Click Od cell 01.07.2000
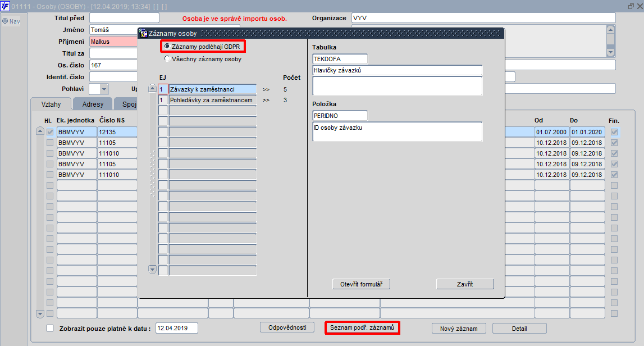 [x=551, y=132]
